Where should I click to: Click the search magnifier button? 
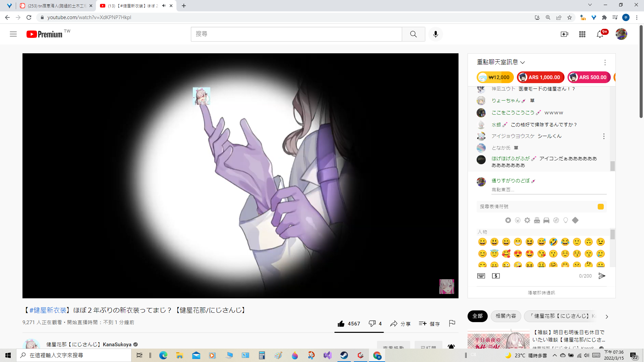[414, 34]
